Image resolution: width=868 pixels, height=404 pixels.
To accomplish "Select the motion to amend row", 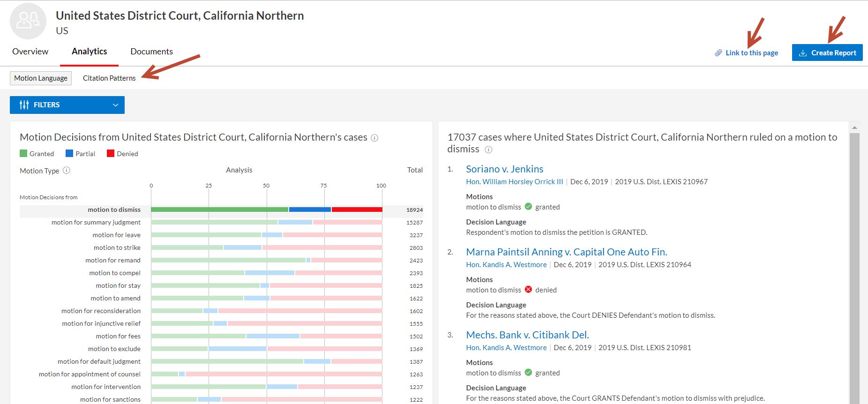I will coord(221,299).
